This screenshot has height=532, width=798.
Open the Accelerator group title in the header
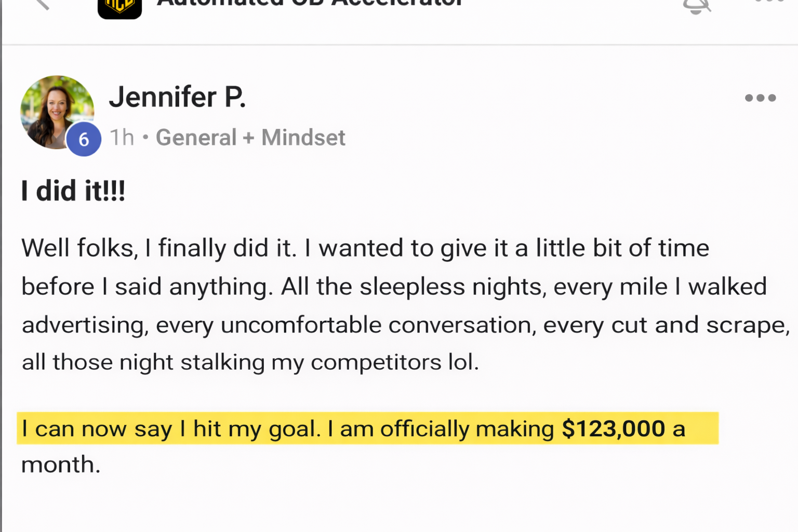310,3
